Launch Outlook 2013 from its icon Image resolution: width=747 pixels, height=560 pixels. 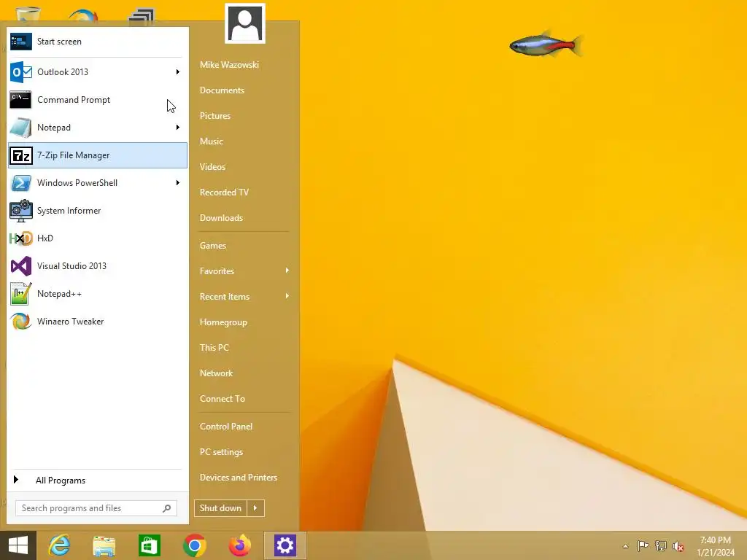(x=21, y=72)
